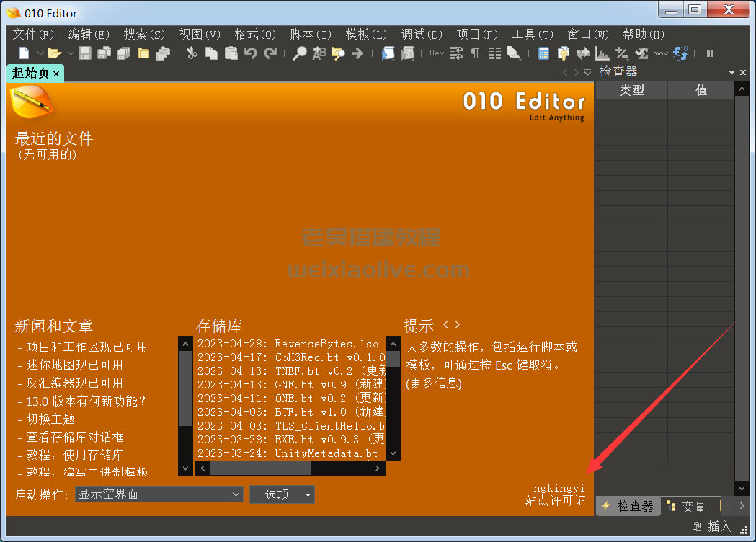Click the Convert double-arrow icon

(583, 53)
